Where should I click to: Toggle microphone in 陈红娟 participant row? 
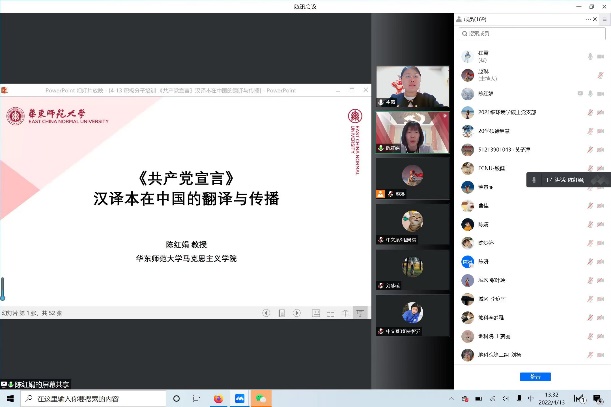(590, 94)
